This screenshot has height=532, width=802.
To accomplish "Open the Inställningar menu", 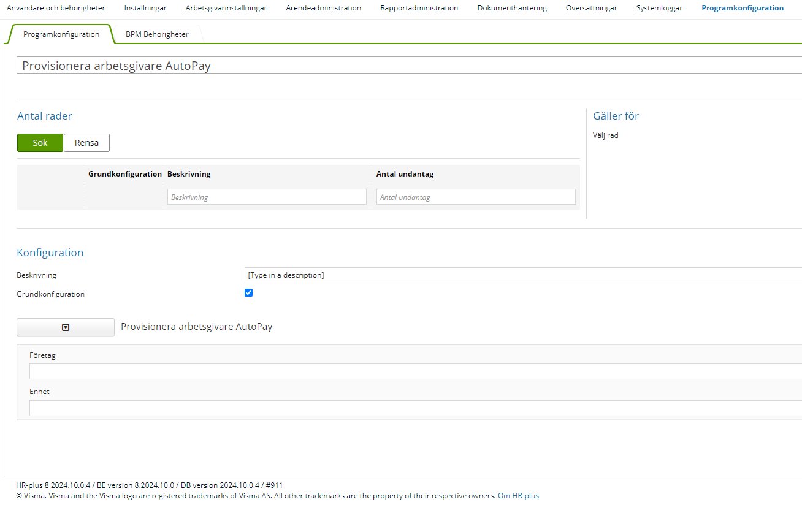I will pos(145,8).
